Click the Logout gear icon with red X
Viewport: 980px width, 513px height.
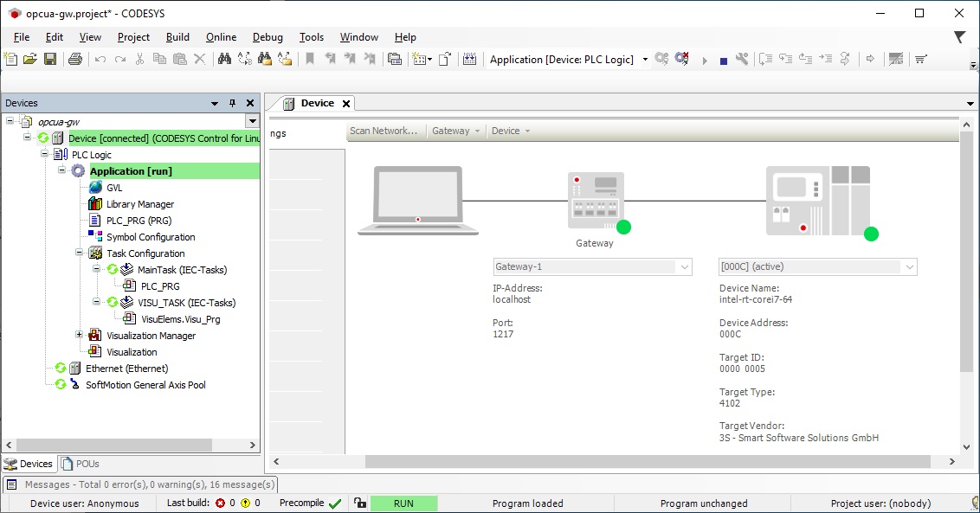(681, 60)
